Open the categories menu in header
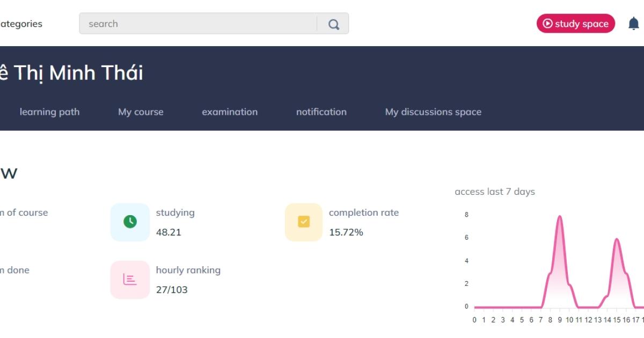644x338 pixels. point(20,24)
